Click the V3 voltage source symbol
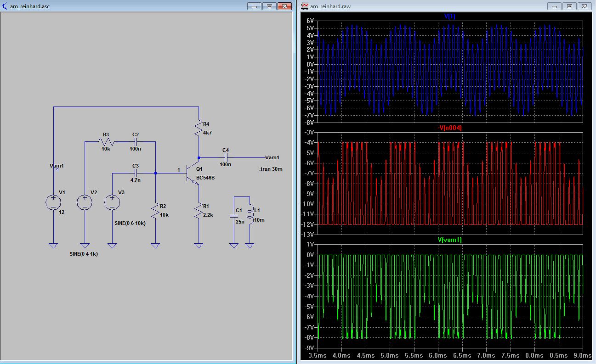596x364 pixels. [x=112, y=202]
